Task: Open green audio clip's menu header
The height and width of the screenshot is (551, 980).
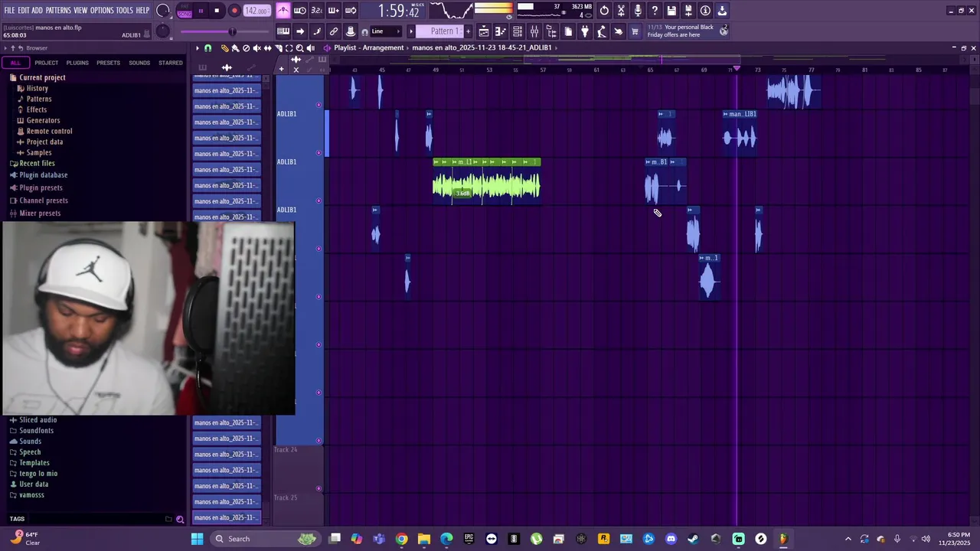Action: point(487,162)
